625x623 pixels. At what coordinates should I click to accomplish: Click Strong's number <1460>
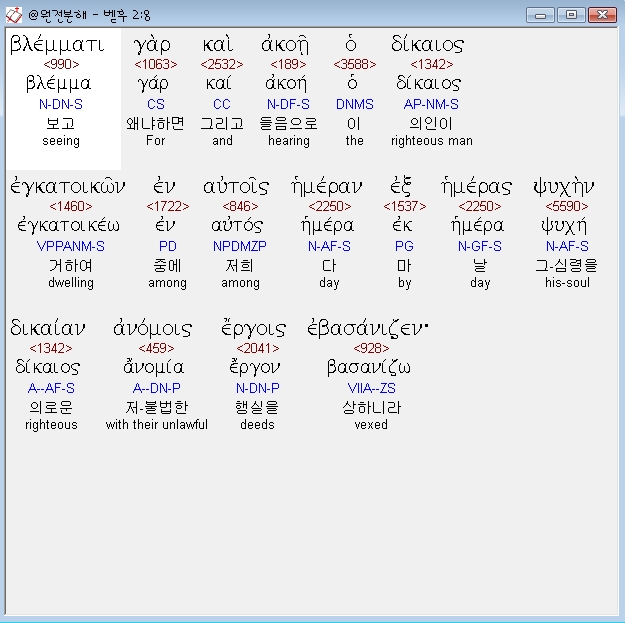[x=71, y=206]
